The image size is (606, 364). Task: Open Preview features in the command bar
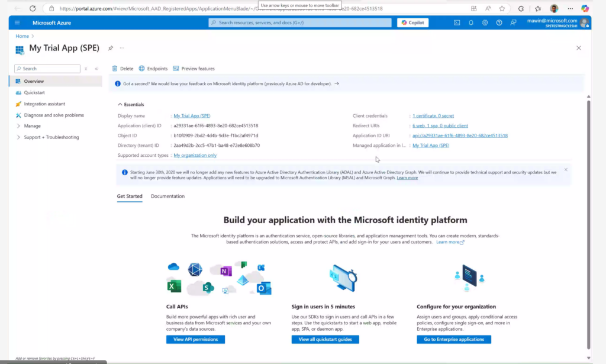click(x=194, y=69)
